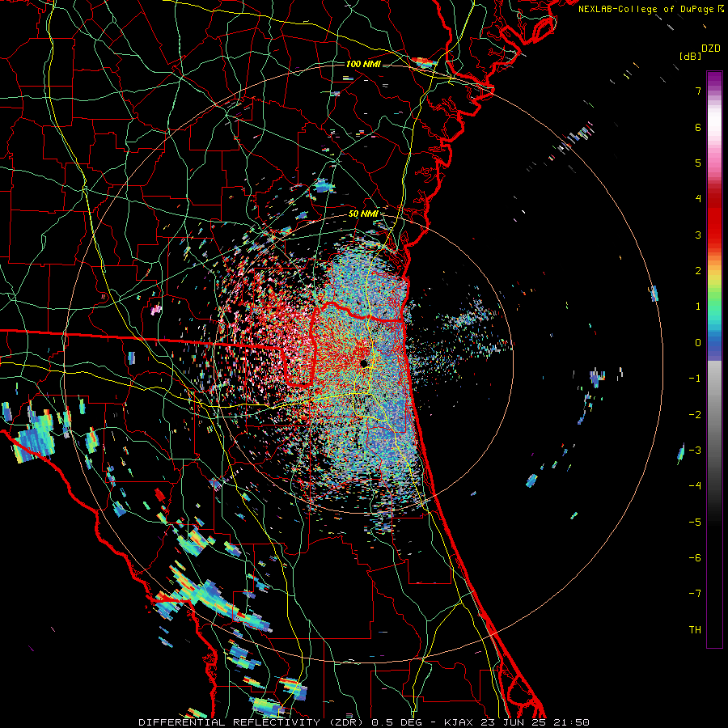Click the 23 JUN 25 date in the caption
728x728 pixels.
tap(513, 722)
